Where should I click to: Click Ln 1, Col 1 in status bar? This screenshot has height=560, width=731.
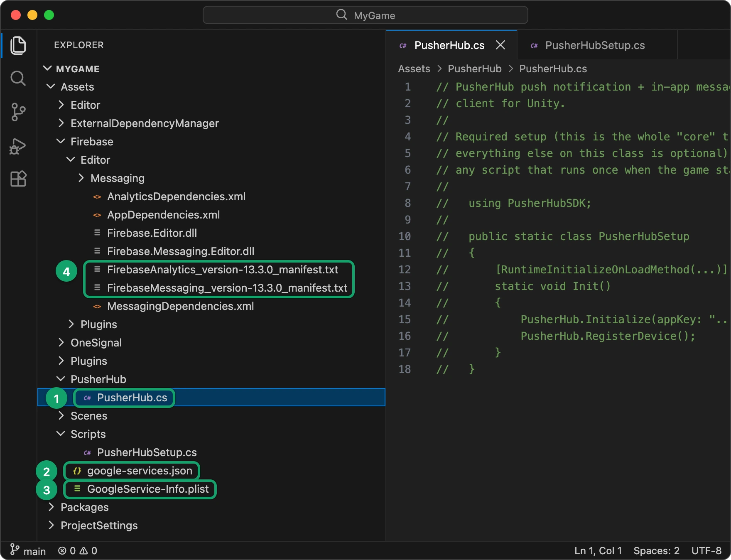[598, 551]
